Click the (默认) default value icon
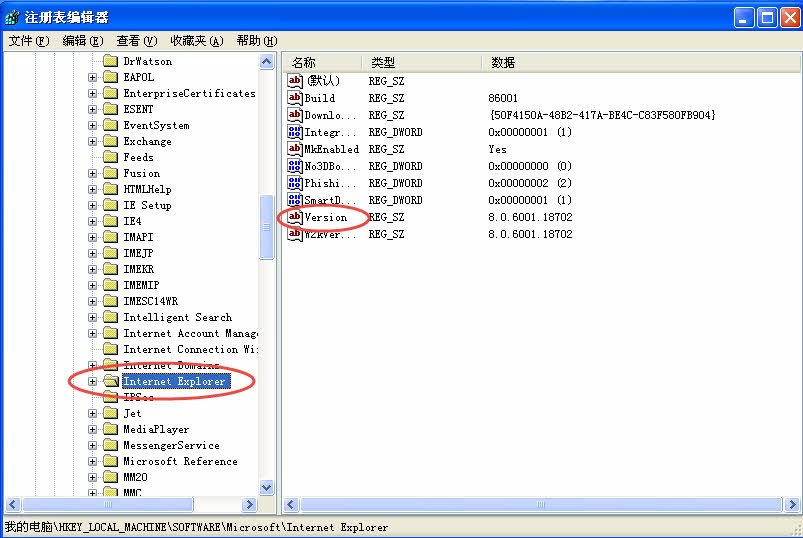The height and width of the screenshot is (538, 803). click(295, 81)
